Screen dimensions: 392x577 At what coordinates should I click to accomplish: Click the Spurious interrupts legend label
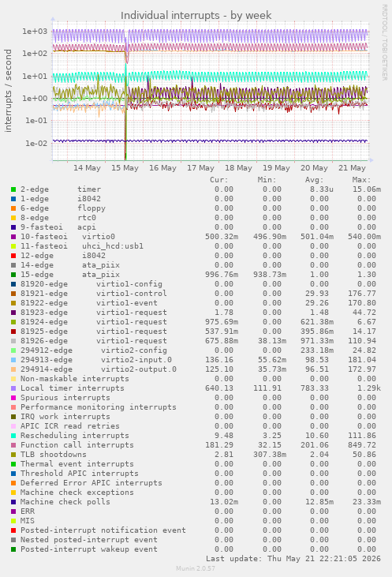coord(65,398)
